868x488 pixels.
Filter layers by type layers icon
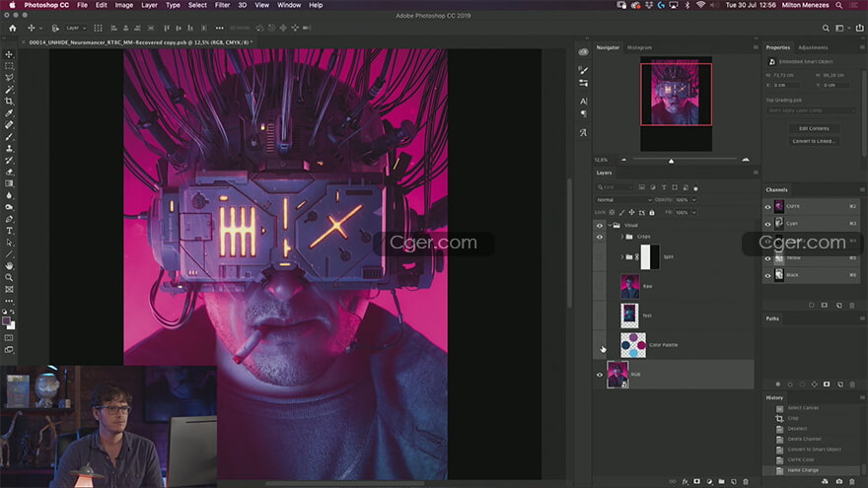point(664,187)
